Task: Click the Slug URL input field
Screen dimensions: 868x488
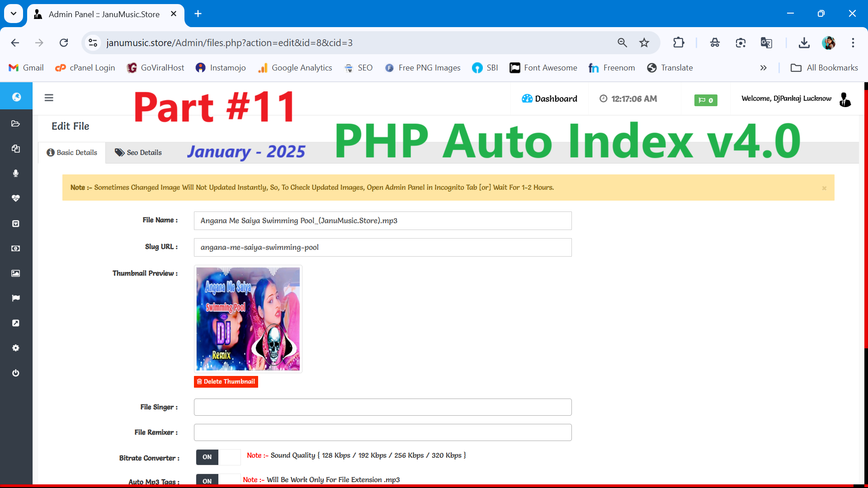Action: 383,247
